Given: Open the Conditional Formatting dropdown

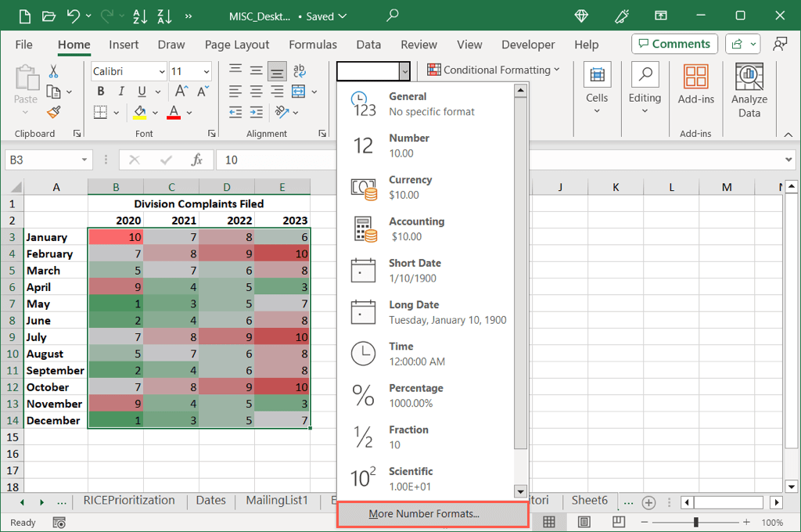Looking at the screenshot, I should coord(493,70).
